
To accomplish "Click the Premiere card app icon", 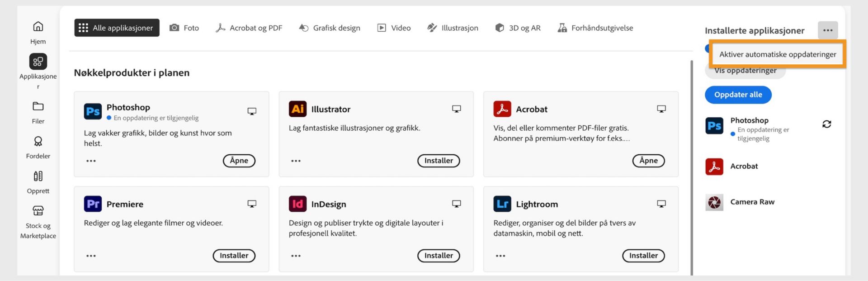I will (93, 204).
